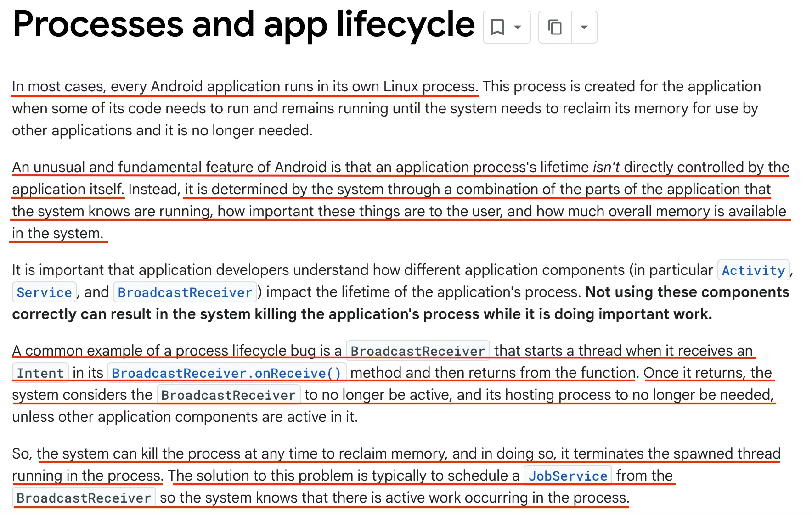This screenshot has height=515, width=812.
Task: Click the BroadcastReceiver code before 'so the system knows'
Action: [84, 498]
